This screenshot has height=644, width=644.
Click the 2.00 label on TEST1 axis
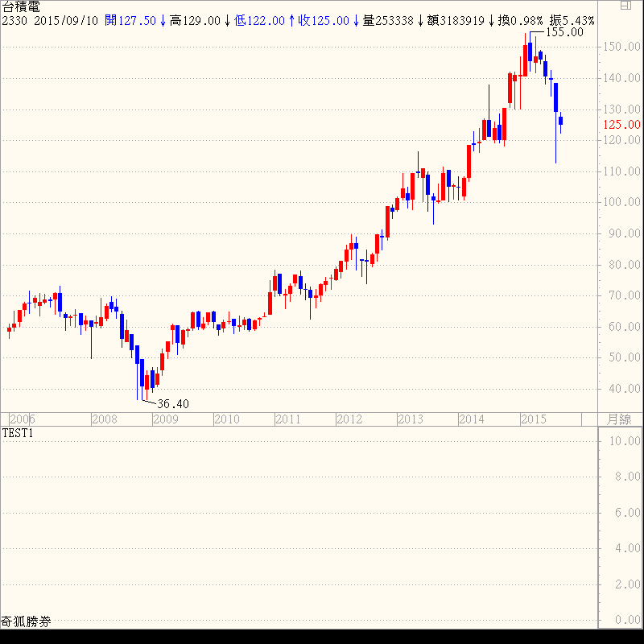628,584
